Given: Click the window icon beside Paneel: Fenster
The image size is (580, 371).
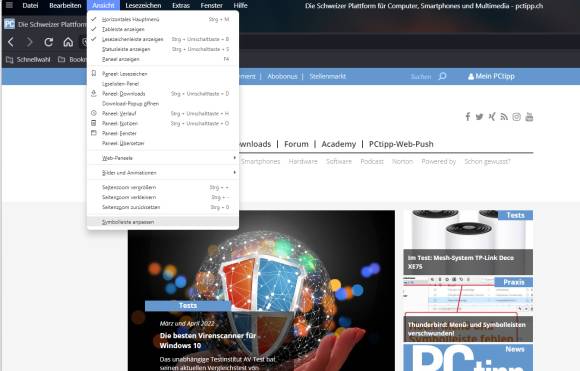Looking at the screenshot, I should [x=94, y=133].
